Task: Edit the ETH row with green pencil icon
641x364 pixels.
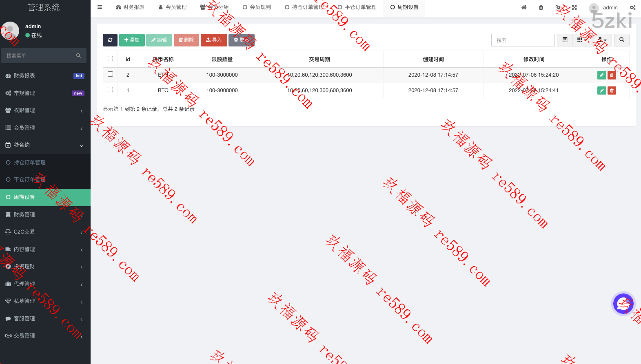Action: [601, 75]
